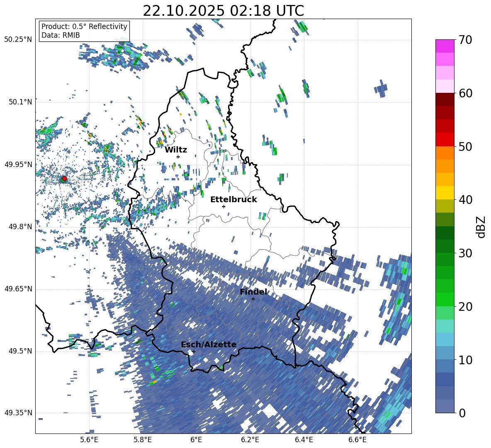Click the 10 dBZ colorbar tick label
491x448 pixels.
(x=465, y=360)
